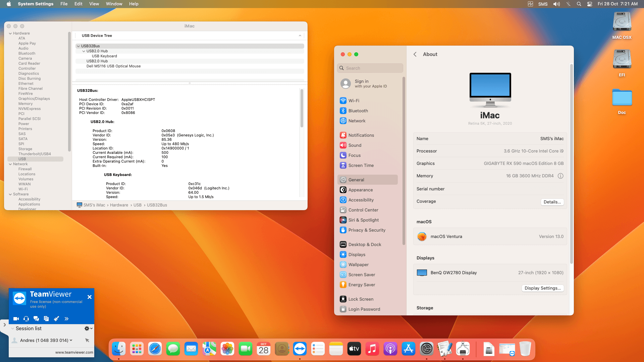Open the TeamViewer chat panel
Image resolution: width=644 pixels, height=362 pixels.
[x=36, y=319]
